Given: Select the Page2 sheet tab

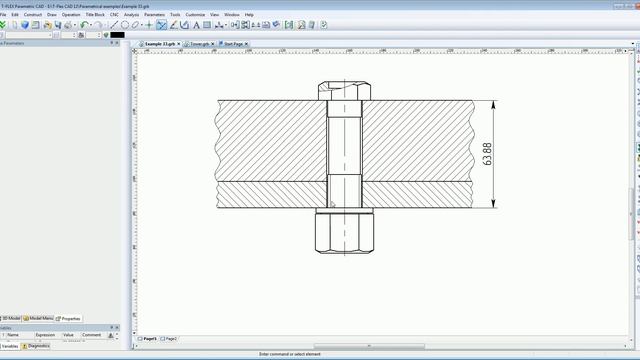Looking at the screenshot, I should [169, 339].
